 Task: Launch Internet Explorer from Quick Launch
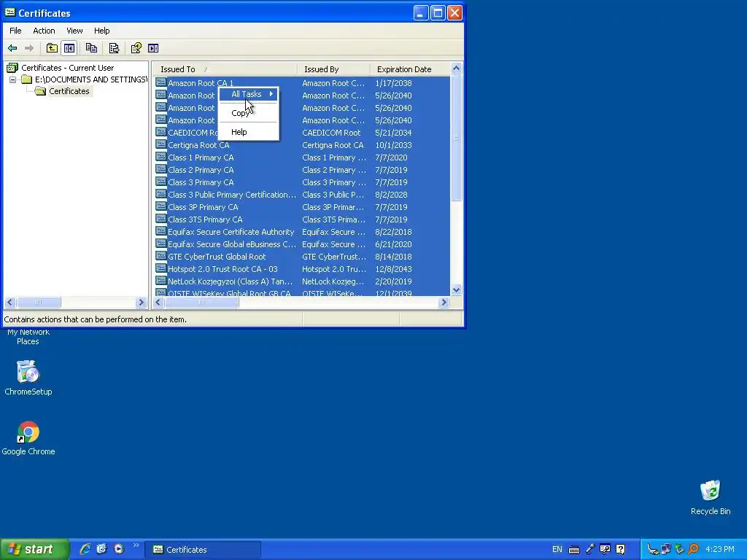tap(85, 549)
